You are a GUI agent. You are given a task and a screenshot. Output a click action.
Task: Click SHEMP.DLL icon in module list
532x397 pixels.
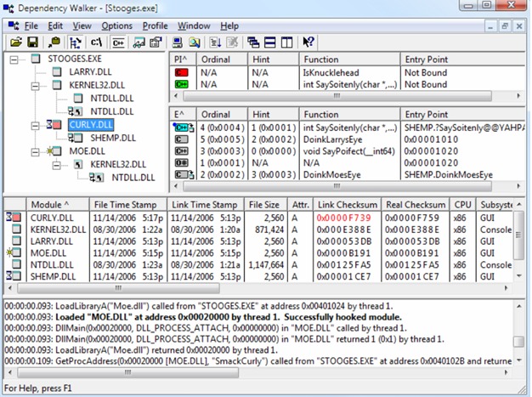click(14, 276)
